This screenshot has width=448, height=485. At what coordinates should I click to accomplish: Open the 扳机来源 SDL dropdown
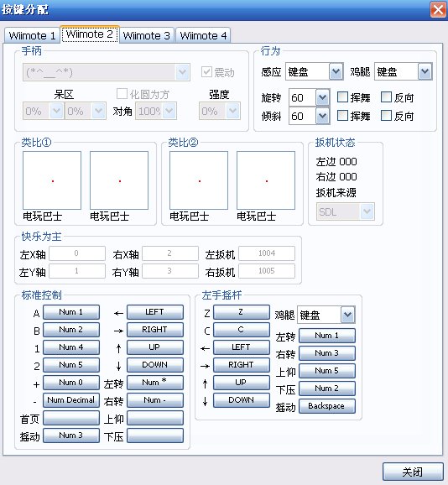pyautogui.click(x=346, y=211)
